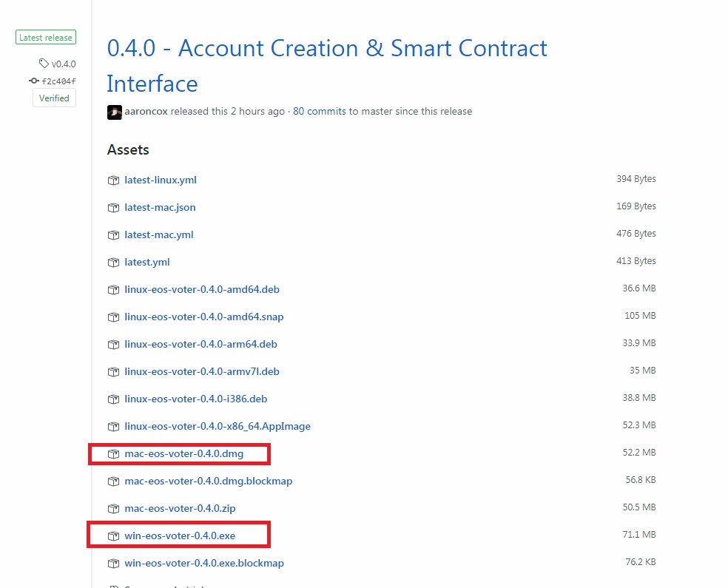728x588 pixels.
Task: Select the 169 Bytes size text
Action: (x=636, y=206)
